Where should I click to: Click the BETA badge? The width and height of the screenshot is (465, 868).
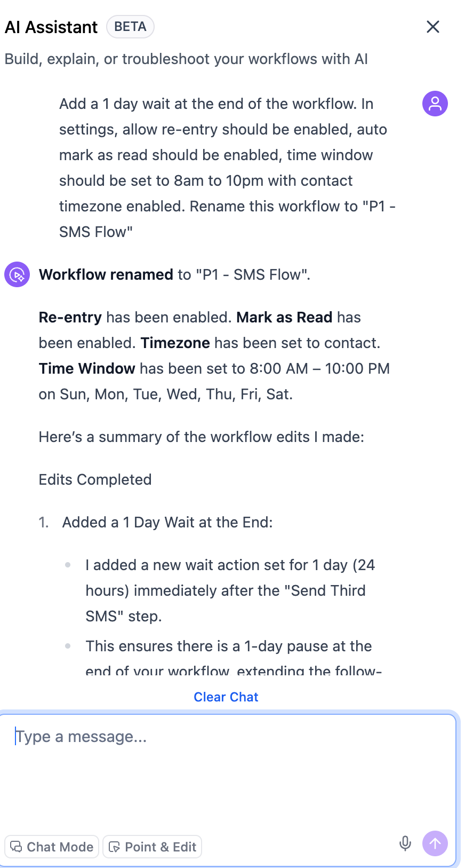[130, 26]
